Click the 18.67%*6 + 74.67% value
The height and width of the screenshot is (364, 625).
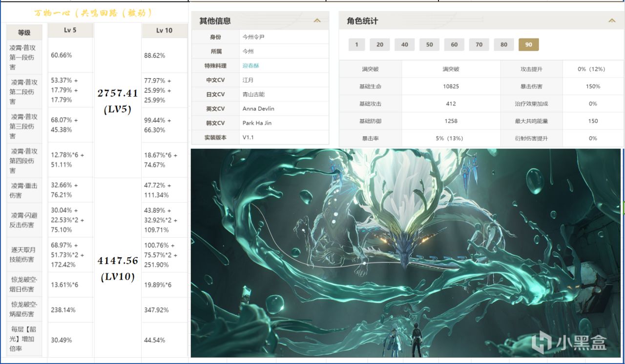point(161,160)
